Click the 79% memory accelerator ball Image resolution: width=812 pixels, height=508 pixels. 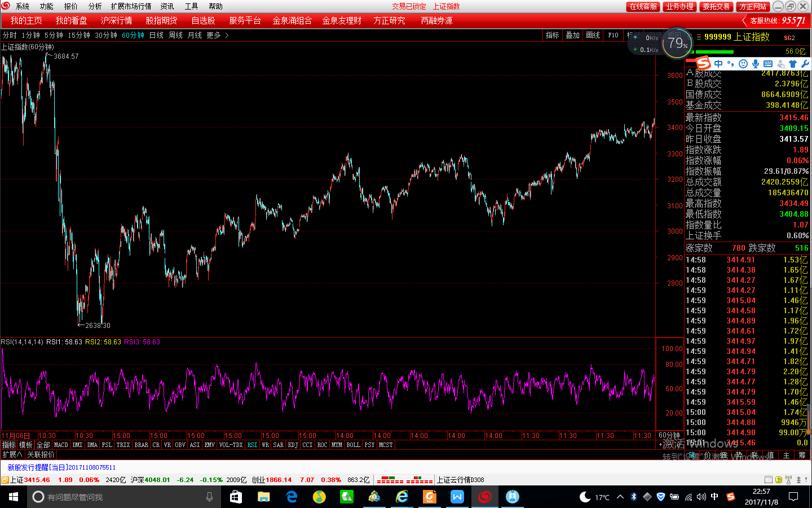(x=677, y=43)
